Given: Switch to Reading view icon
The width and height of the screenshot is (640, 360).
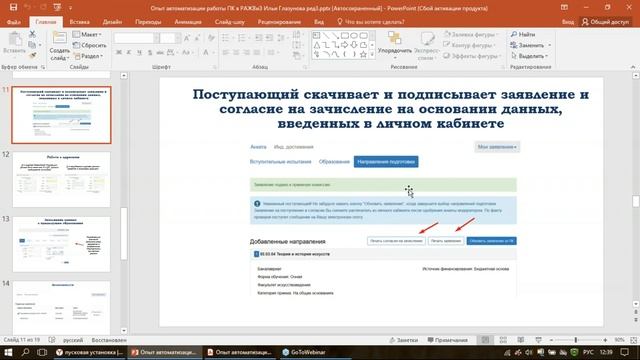Looking at the screenshot, I should [x=521, y=340].
